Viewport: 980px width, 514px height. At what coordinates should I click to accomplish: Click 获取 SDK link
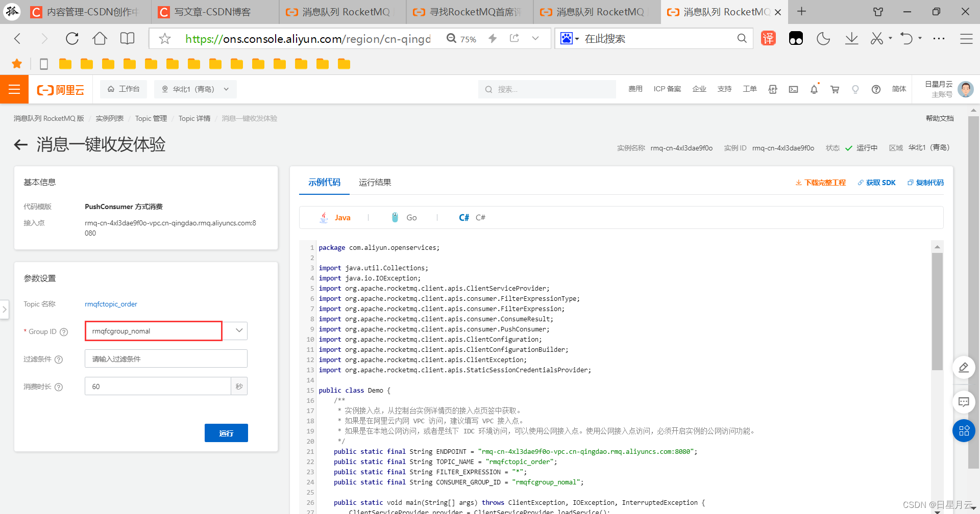point(876,183)
